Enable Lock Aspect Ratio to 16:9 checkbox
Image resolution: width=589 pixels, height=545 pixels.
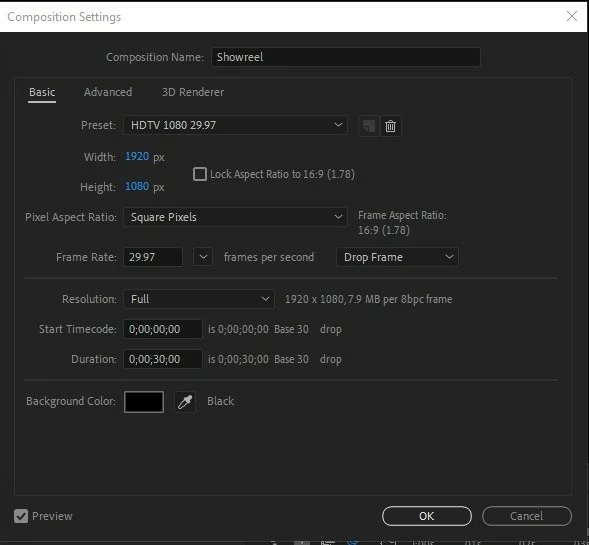(199, 174)
